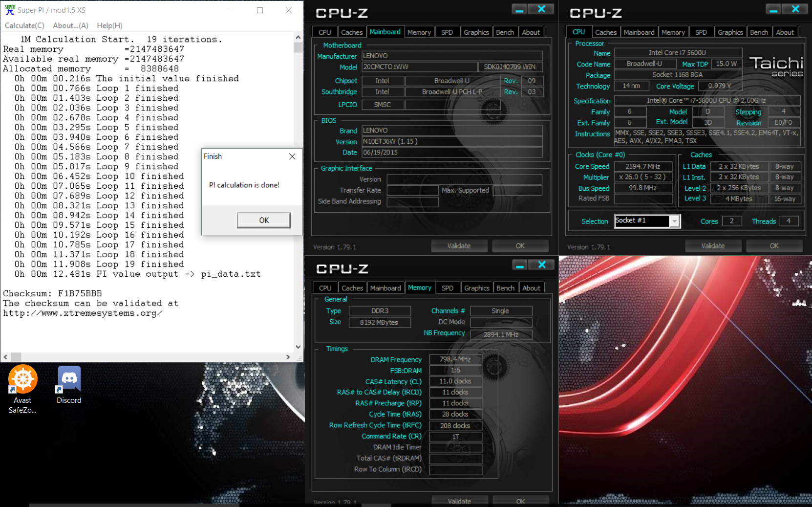Switch to Caches tab in the CPU CPU-Z window
The width and height of the screenshot is (812, 507).
606,32
